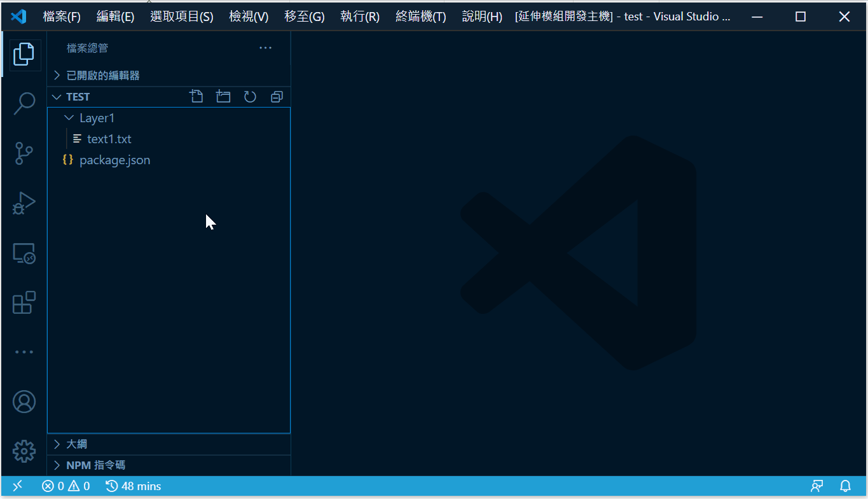Viewport: 868px width, 499px height.
Task: Open package.json file
Action: pyautogui.click(x=169, y=160)
